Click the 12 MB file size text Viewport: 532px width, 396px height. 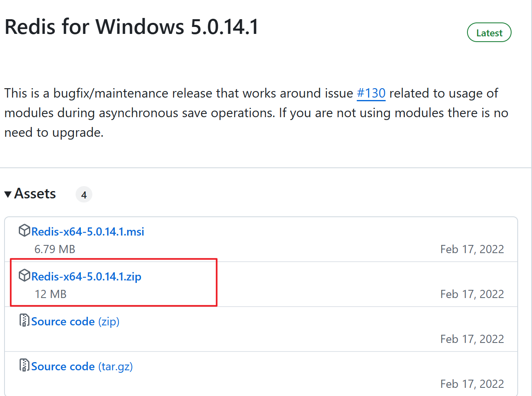[51, 294]
